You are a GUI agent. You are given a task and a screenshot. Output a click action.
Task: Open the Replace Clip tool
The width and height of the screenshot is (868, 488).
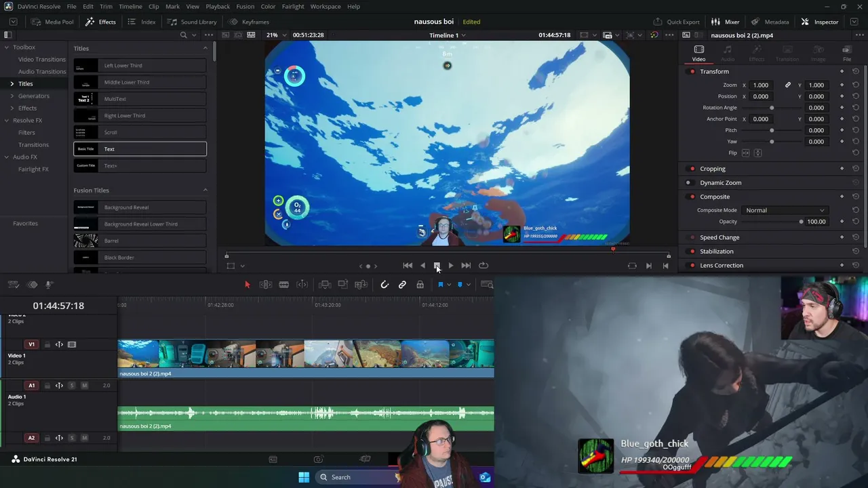point(361,285)
